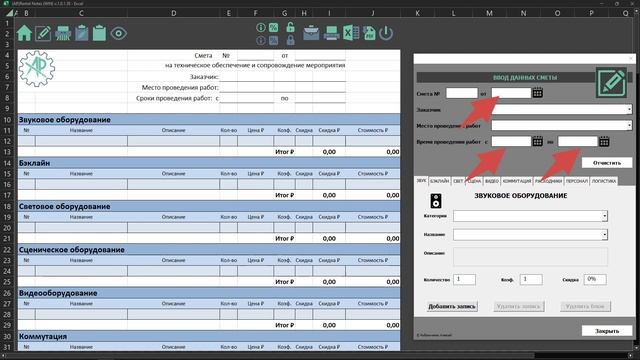This screenshot has width=640, height=360.
Task: Click the Удалить блок button
Action: (x=585, y=307)
